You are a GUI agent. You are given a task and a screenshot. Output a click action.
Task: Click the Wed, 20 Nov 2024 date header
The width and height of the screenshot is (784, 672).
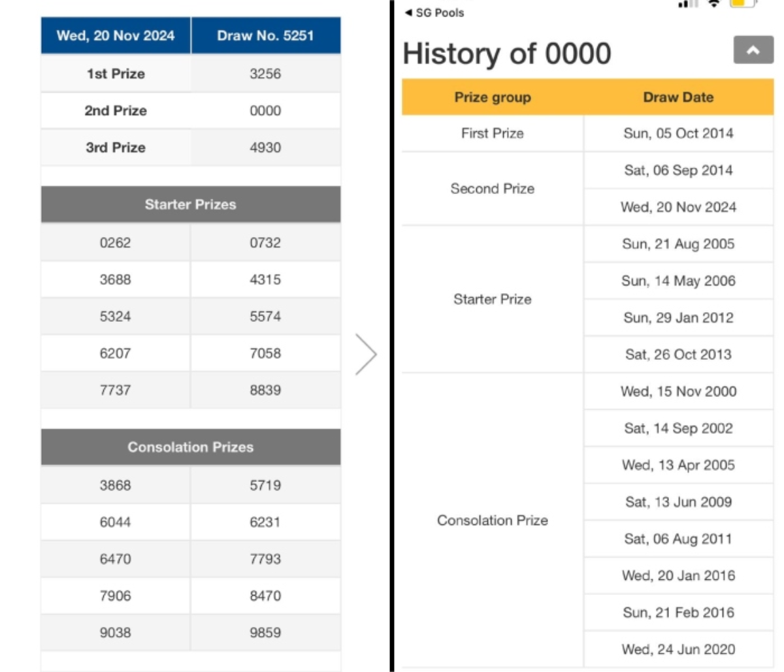(x=116, y=35)
